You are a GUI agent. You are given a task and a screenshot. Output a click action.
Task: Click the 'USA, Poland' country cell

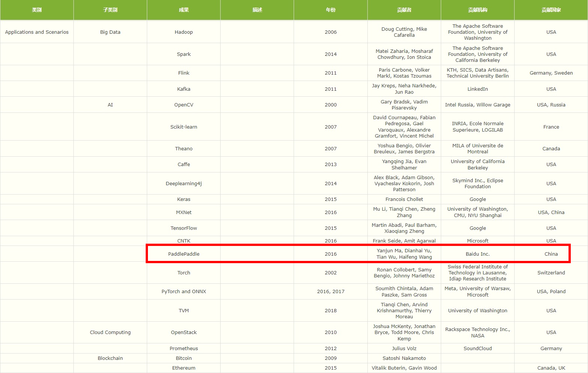(x=551, y=291)
